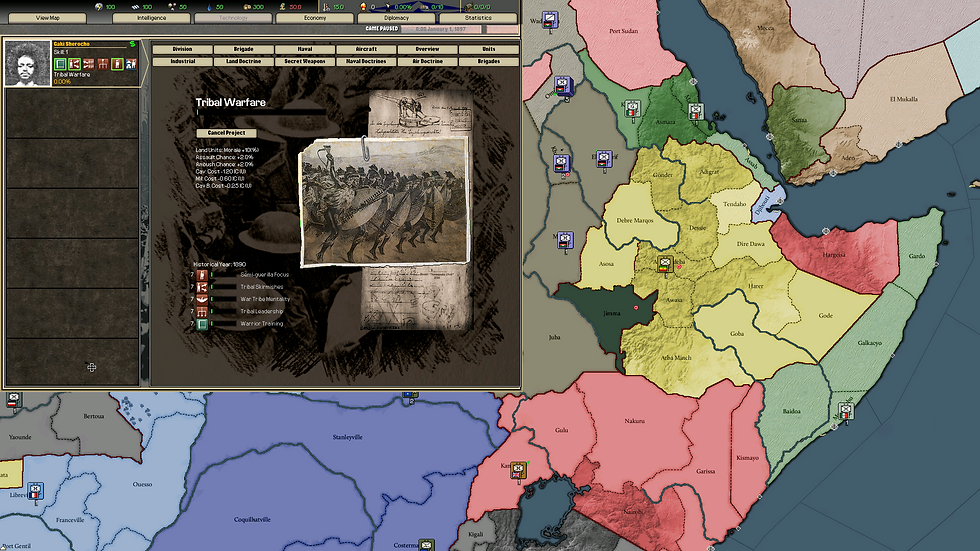Click Debre Marqos province on map

635,221
